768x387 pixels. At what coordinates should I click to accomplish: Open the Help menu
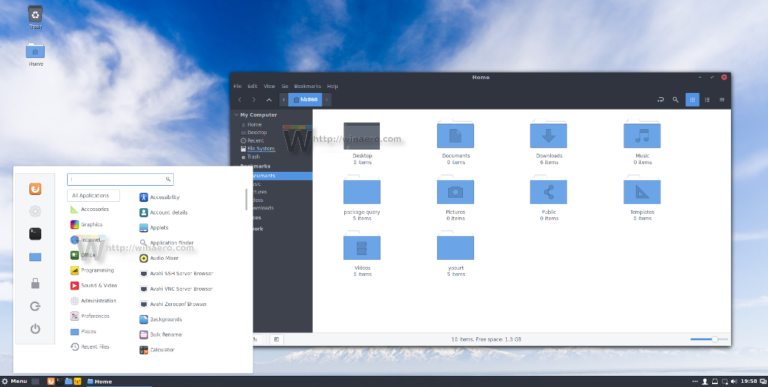(333, 86)
